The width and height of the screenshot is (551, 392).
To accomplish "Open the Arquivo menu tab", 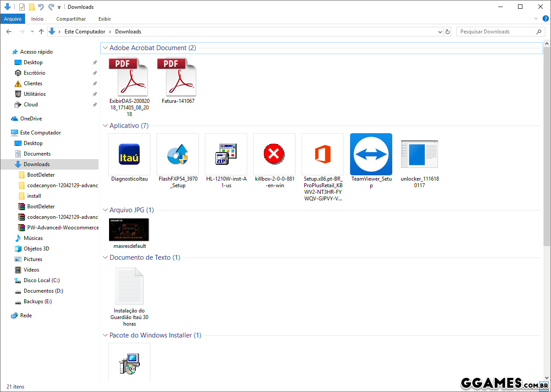I will [13, 19].
